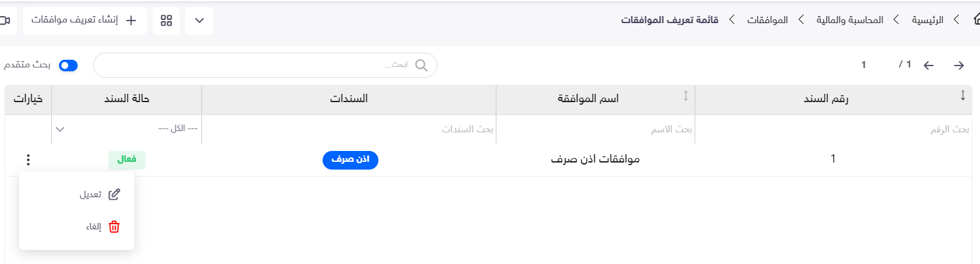Sort by رقم السند column arrows

coord(962,96)
